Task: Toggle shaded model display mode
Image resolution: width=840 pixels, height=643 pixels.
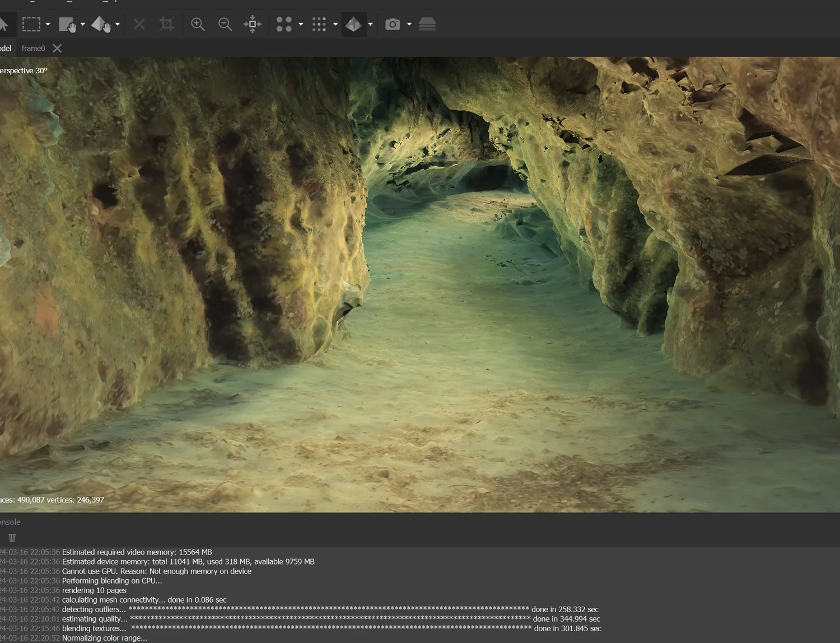Action: coord(354,24)
